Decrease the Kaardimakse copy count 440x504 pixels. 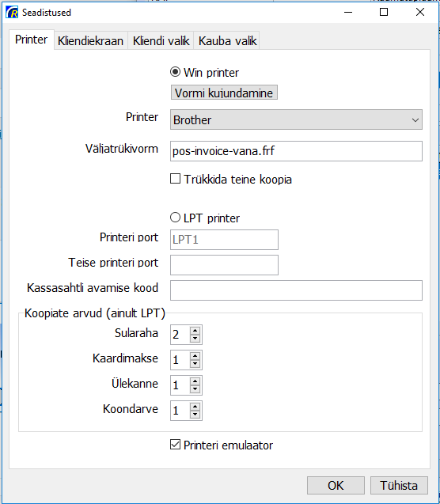tap(195, 364)
